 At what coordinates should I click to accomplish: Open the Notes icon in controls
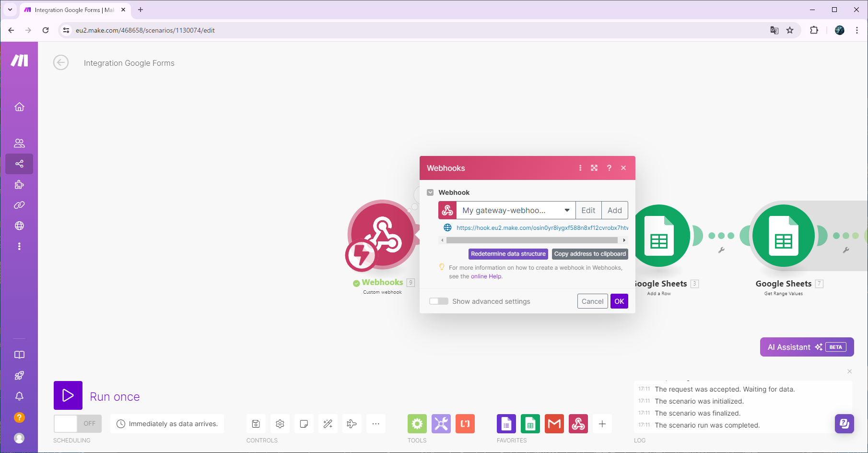304,424
